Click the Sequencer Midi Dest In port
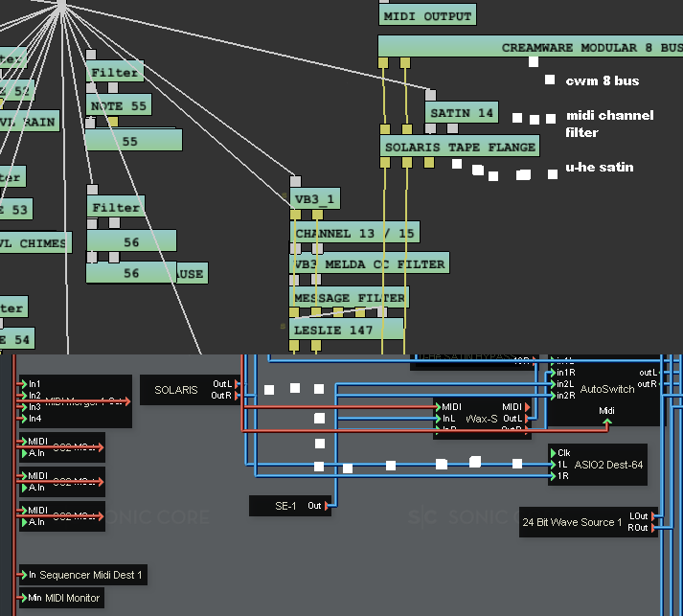The image size is (683, 616). (24, 575)
